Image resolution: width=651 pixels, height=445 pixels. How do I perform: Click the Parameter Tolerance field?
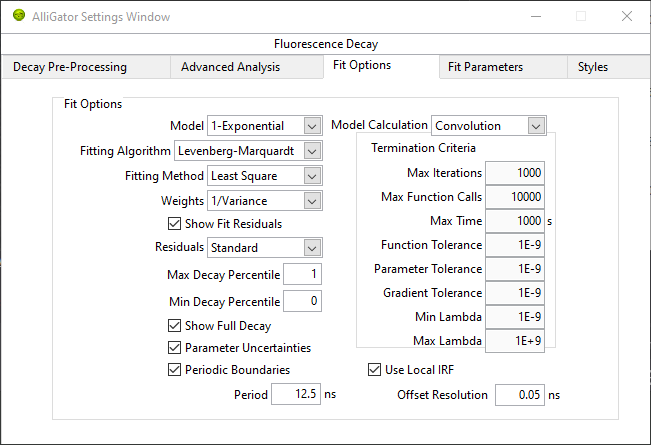515,269
